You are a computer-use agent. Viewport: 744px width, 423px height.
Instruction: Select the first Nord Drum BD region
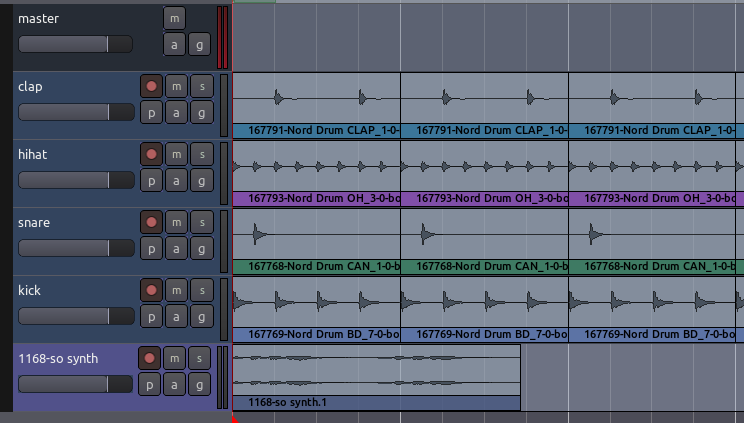[x=316, y=309]
